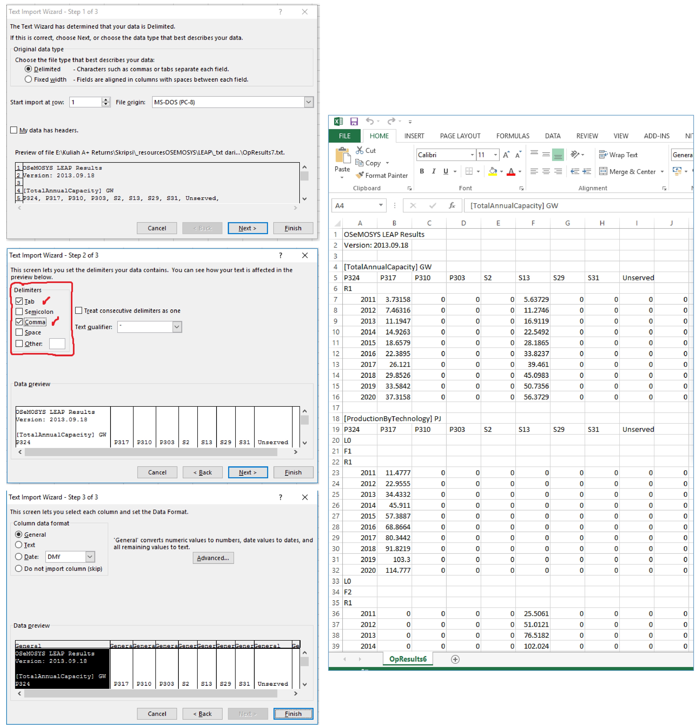Add a new sheet with the plus icon
The image size is (700, 728).
(x=455, y=659)
